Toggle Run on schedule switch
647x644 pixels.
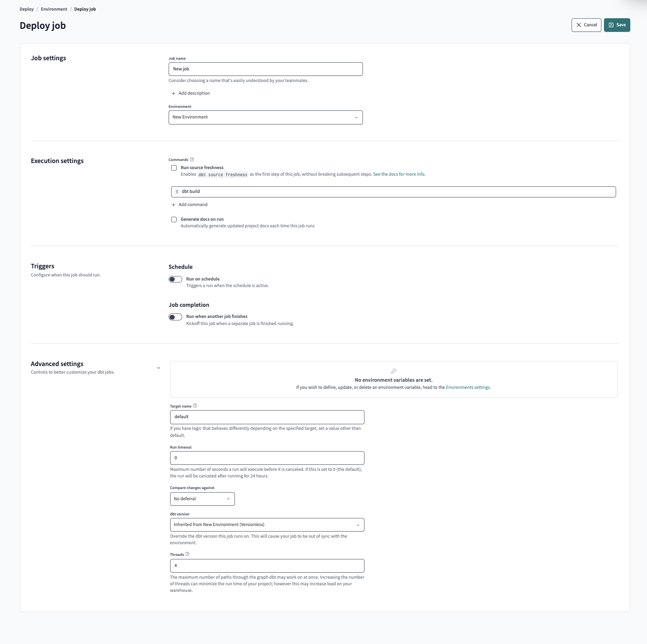pos(175,279)
